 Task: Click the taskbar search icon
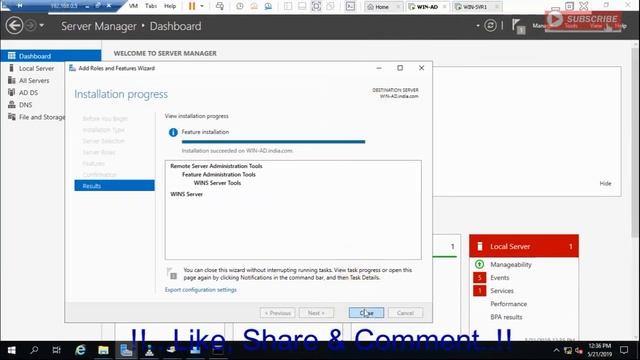click(34, 350)
